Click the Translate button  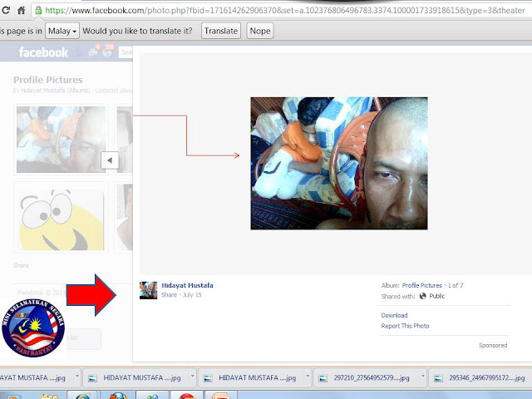[x=221, y=31]
